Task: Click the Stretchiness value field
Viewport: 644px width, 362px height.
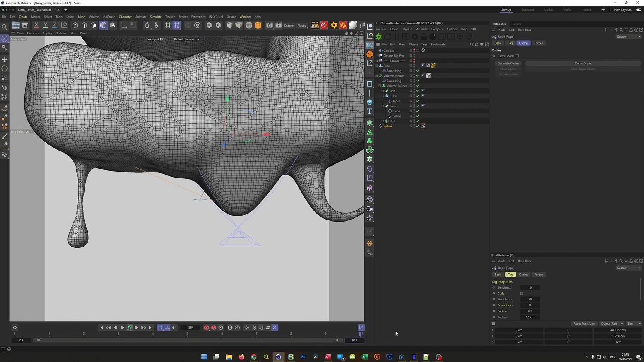Action: tap(530, 299)
